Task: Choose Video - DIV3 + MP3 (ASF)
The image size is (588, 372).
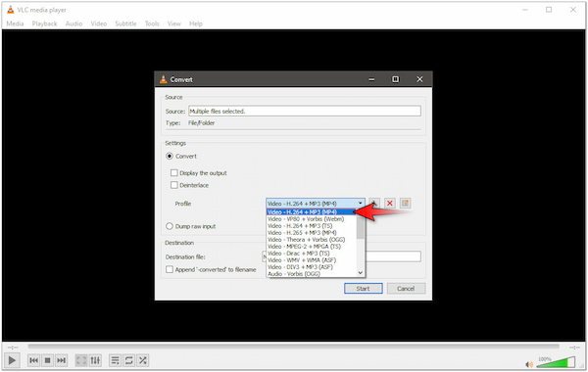Action: 312,267
